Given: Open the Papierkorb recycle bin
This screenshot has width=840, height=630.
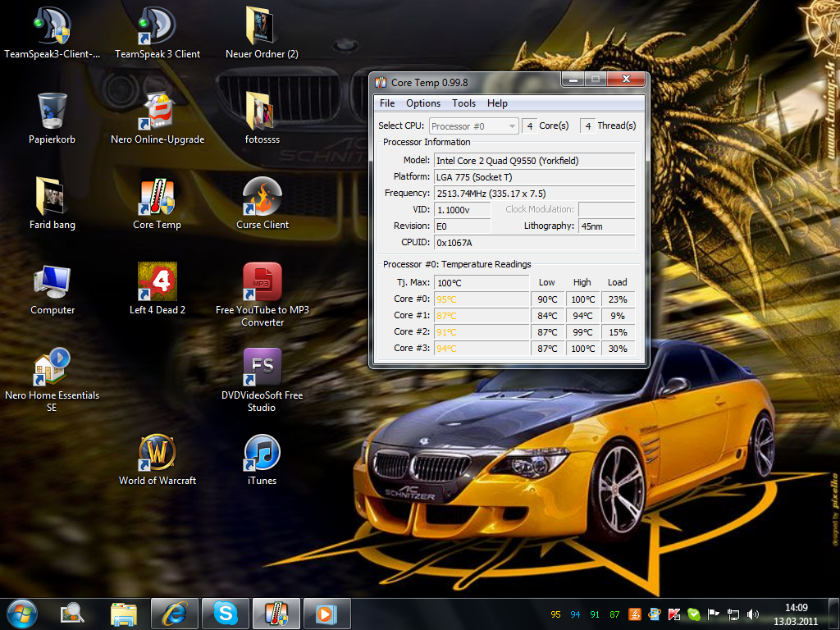Looking at the screenshot, I should click(52, 118).
